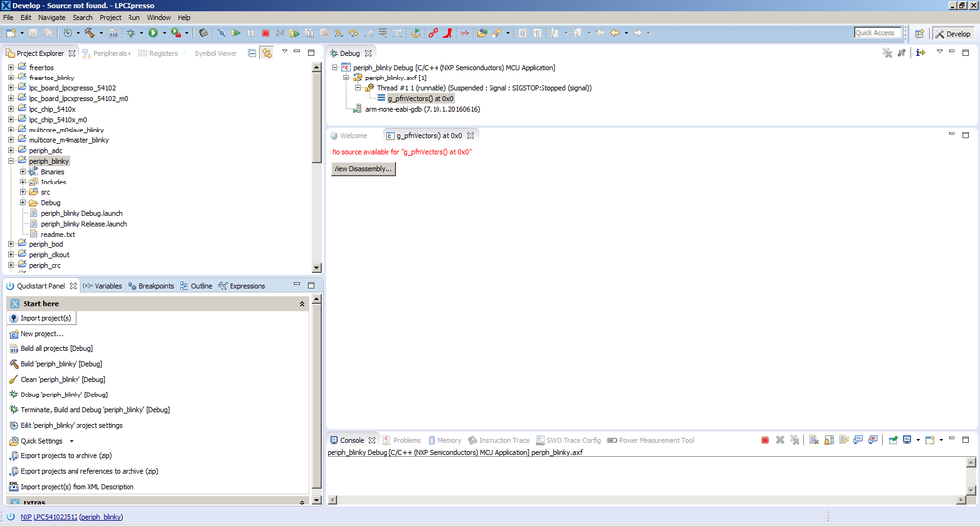Click the Open Console icon in Console toolbar

coord(929,440)
